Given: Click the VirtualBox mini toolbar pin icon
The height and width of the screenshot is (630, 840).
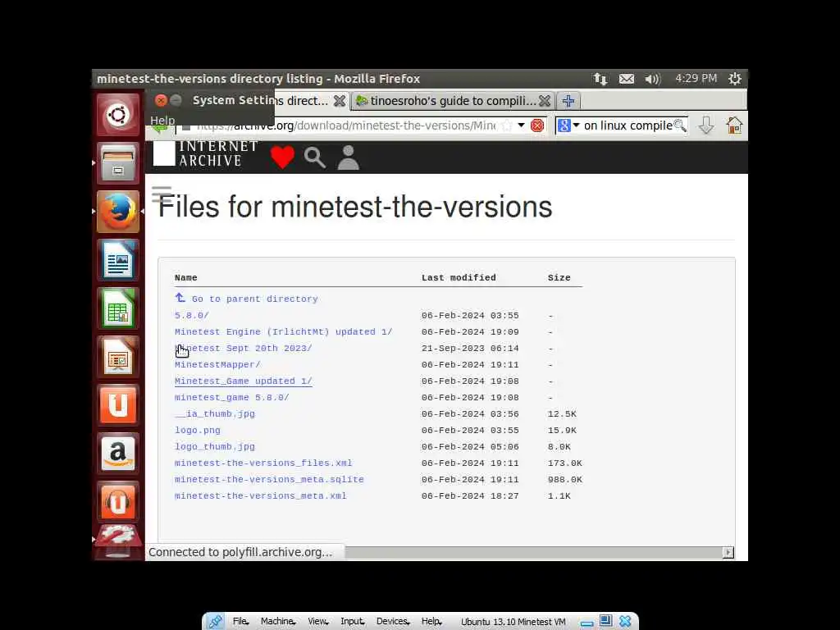Looking at the screenshot, I should coord(216,622).
